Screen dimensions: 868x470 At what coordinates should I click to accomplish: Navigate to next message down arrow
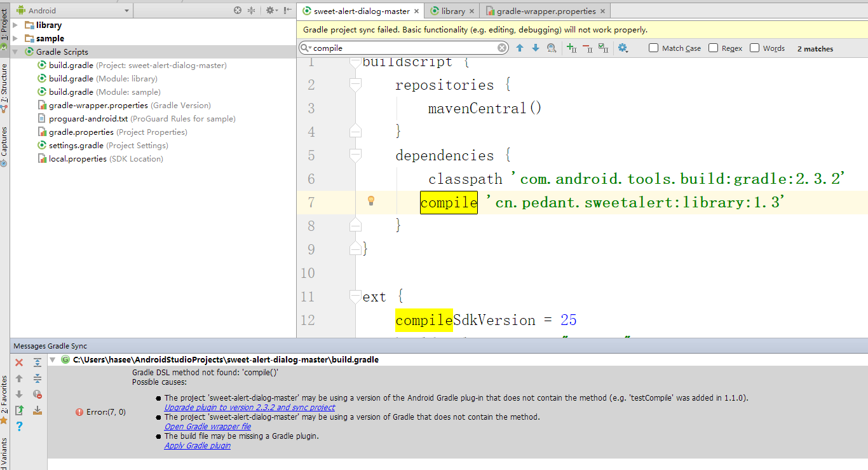tap(19, 394)
